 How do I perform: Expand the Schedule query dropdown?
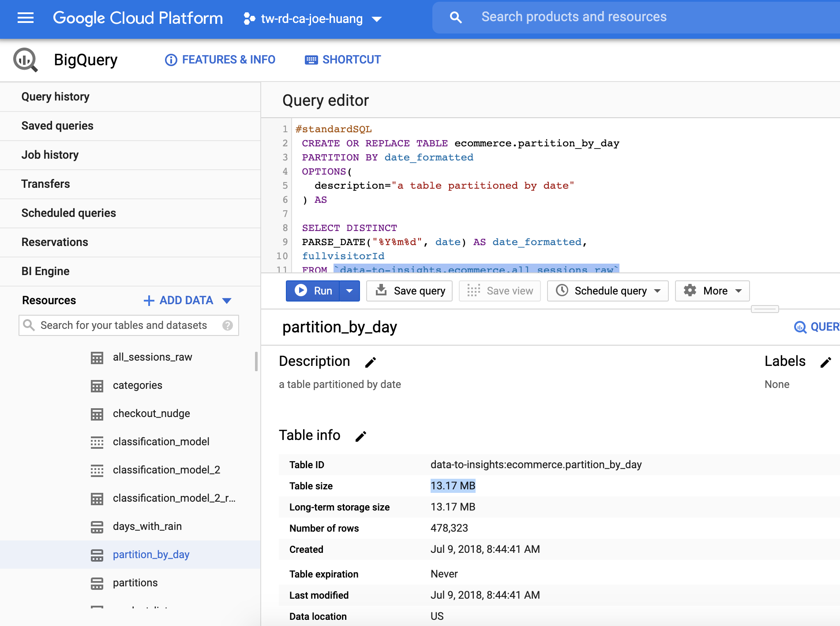click(657, 291)
